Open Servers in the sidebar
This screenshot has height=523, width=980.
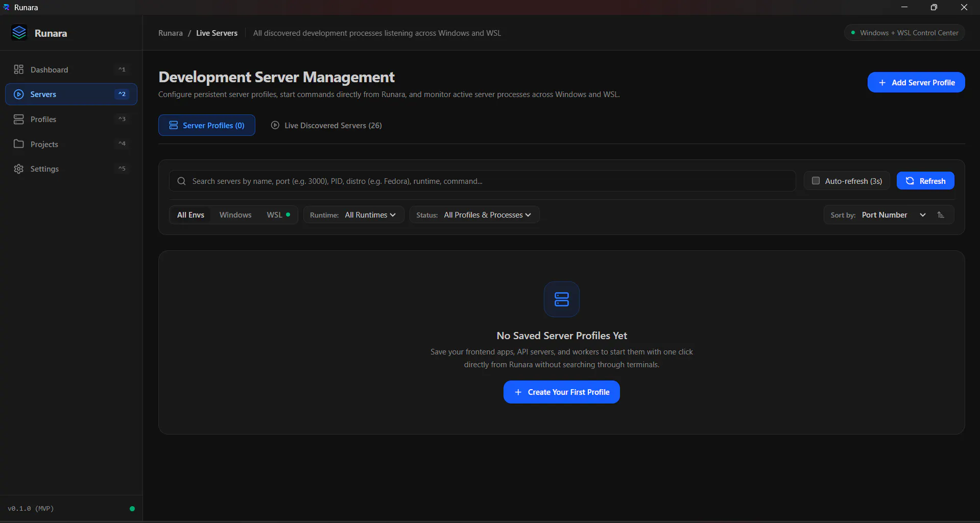point(71,94)
